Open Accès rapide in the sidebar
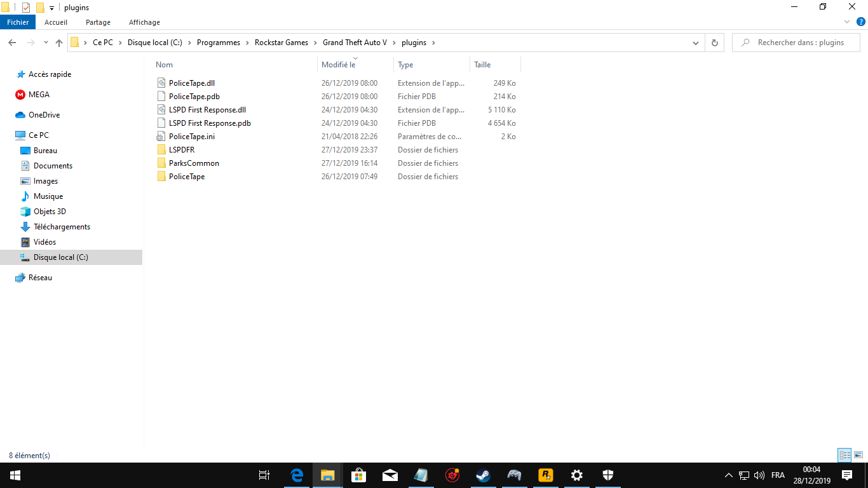This screenshot has height=488, width=868. point(50,74)
